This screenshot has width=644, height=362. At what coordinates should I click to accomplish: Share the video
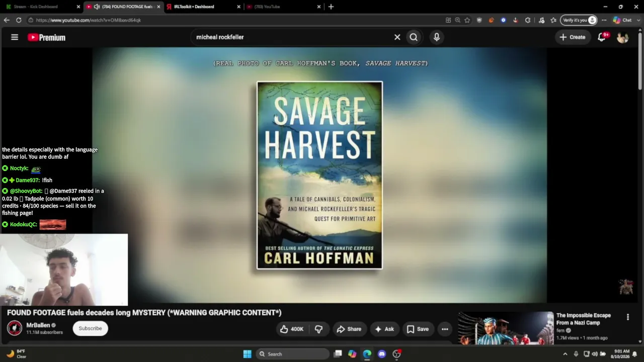349,329
